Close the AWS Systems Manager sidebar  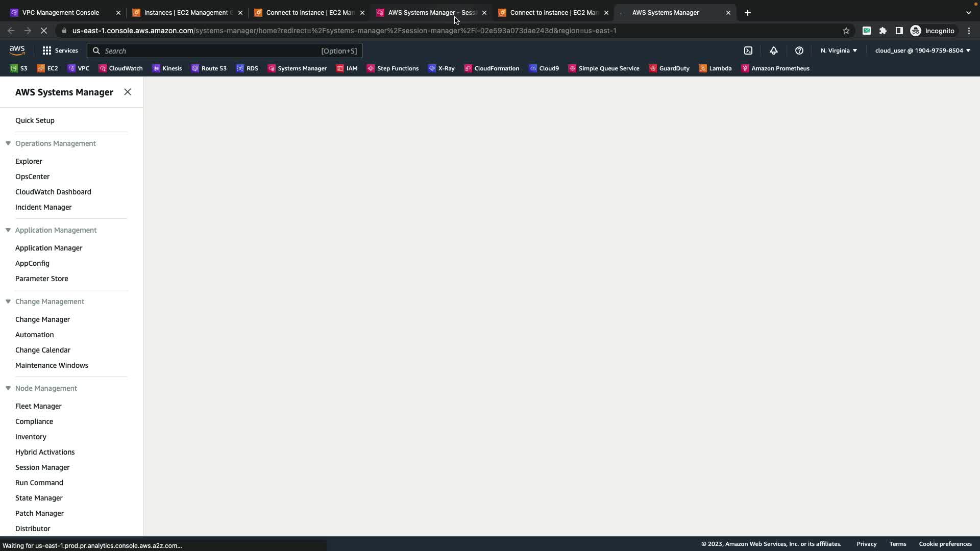pos(128,92)
